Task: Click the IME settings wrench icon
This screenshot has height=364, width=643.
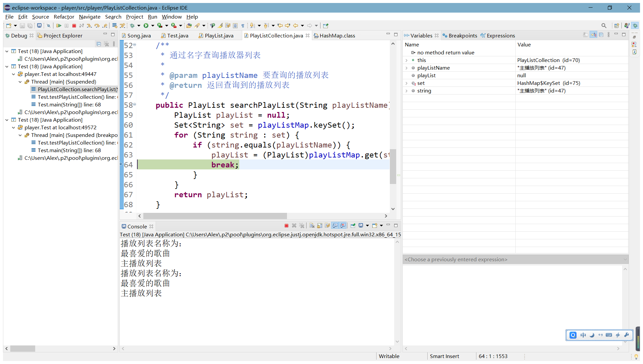Action: [626, 335]
